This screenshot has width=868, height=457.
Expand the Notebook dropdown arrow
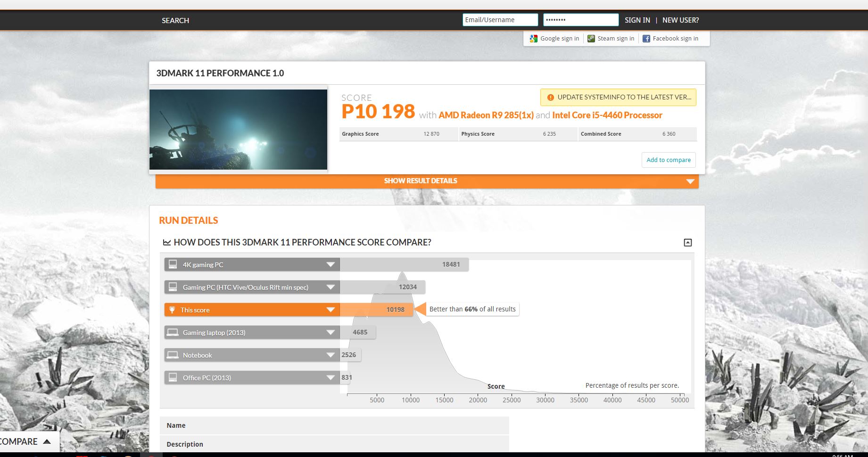[x=331, y=355]
